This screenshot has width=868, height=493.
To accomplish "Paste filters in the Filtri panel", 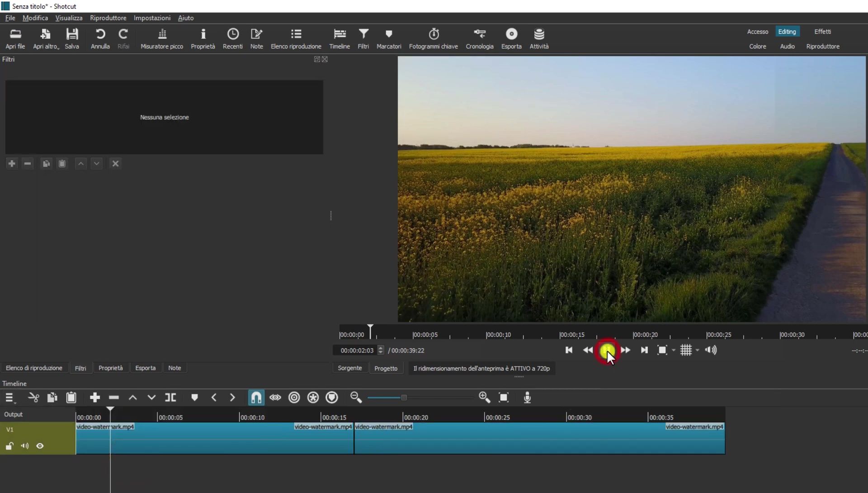I will (62, 164).
